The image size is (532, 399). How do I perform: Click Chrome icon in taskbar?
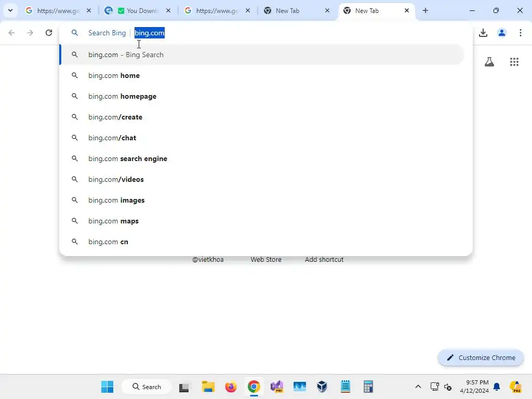click(254, 387)
